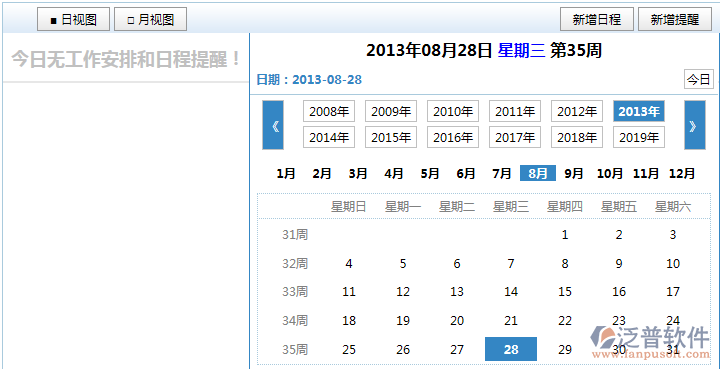The height and width of the screenshot is (370, 720).
Task: Select day 27 in calendar
Action: [457, 350]
